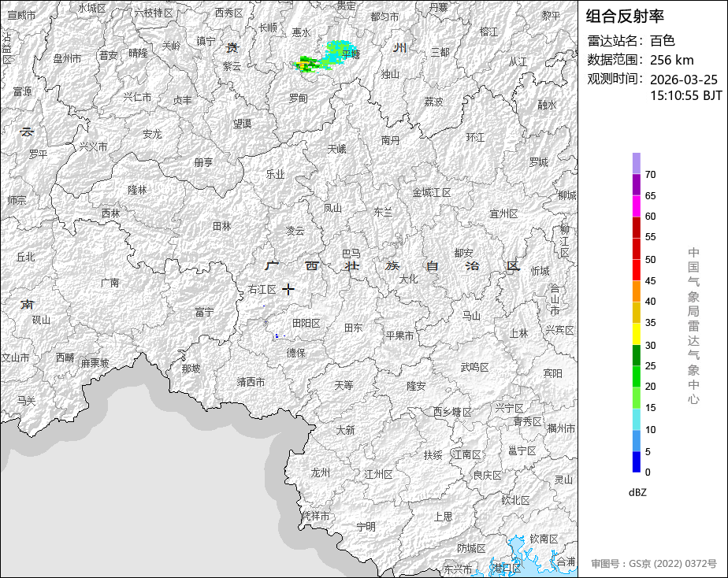Click the 靖西市 map label
The height and width of the screenshot is (578, 728).
pos(251,382)
